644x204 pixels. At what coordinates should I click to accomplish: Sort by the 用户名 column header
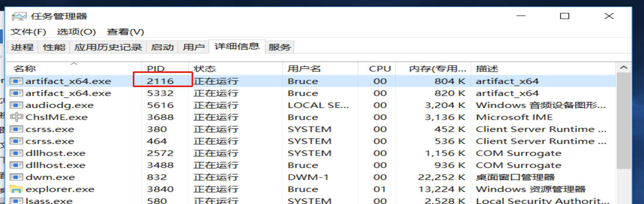coord(320,69)
